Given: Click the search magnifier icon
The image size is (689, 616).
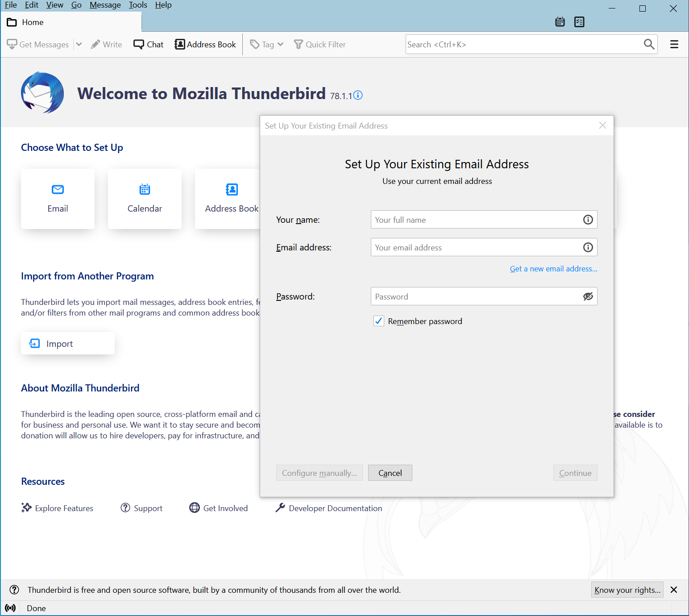Looking at the screenshot, I should point(649,44).
